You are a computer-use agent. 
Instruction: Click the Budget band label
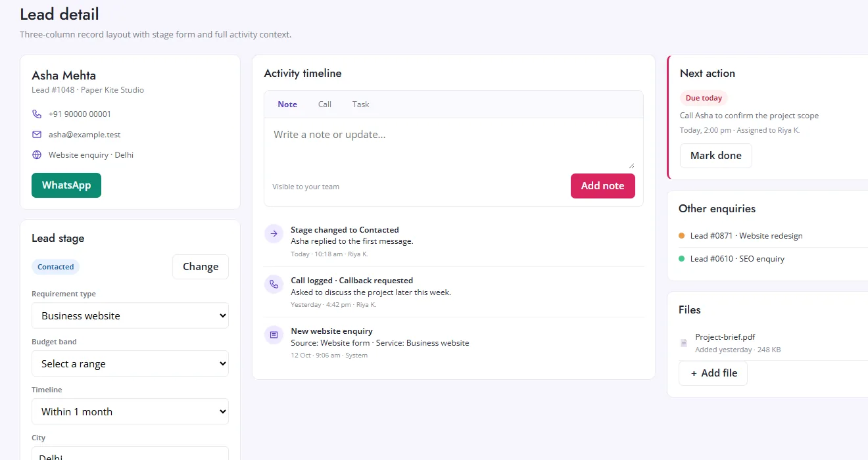(54, 342)
